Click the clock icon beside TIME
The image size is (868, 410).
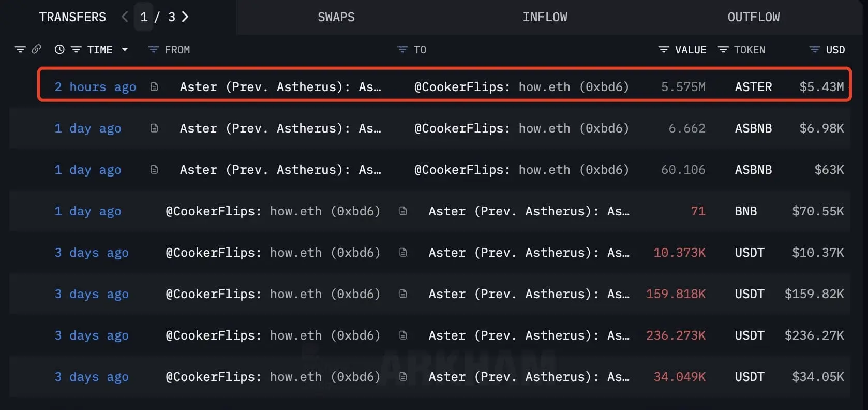59,50
